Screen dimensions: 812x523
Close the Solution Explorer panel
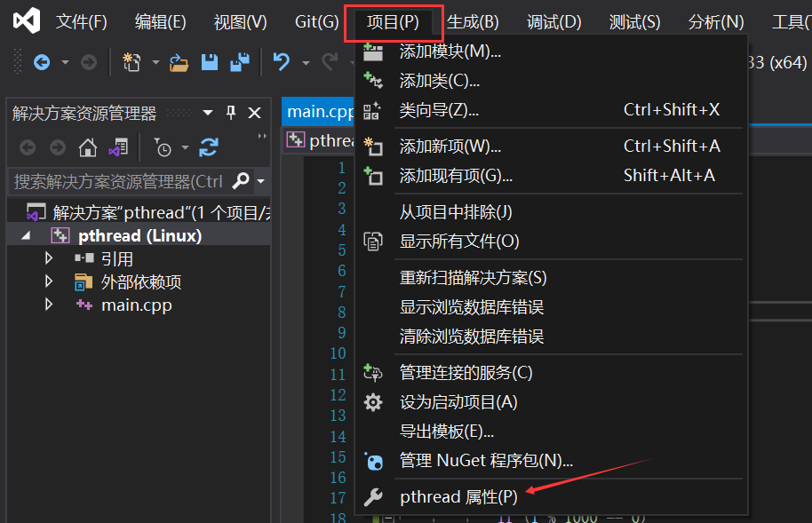point(254,113)
